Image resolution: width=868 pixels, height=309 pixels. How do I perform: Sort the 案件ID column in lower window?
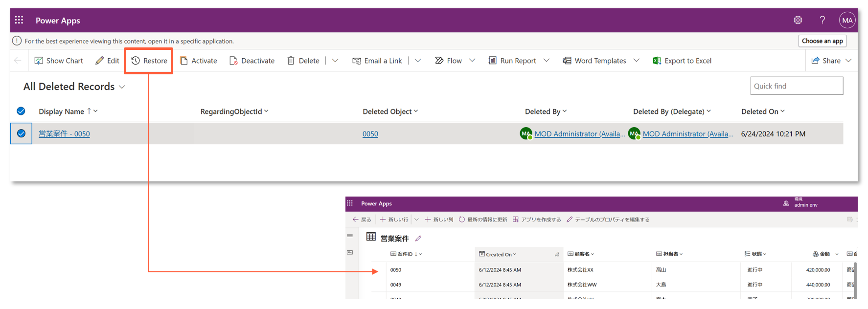(x=406, y=254)
